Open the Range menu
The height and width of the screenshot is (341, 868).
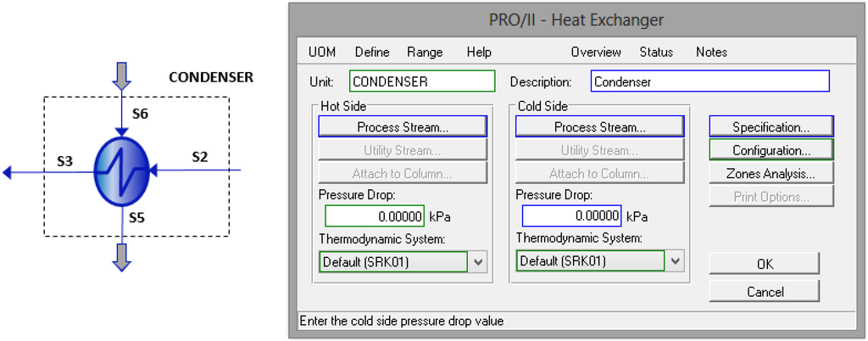tap(426, 52)
